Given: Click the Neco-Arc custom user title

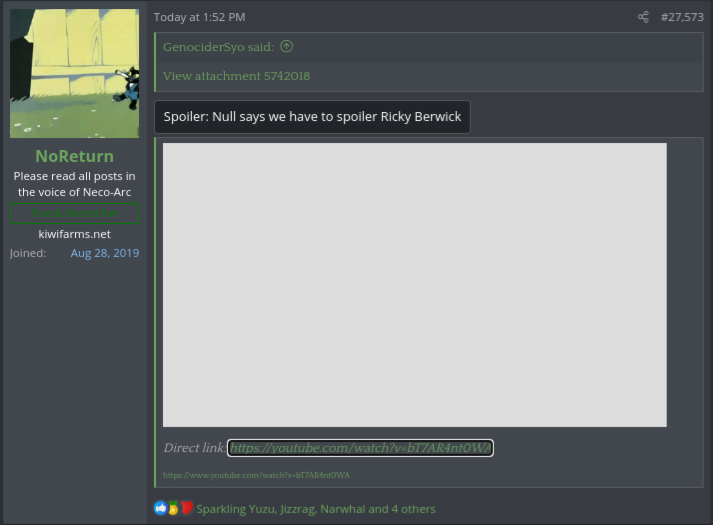Looking at the screenshot, I should [75, 184].
